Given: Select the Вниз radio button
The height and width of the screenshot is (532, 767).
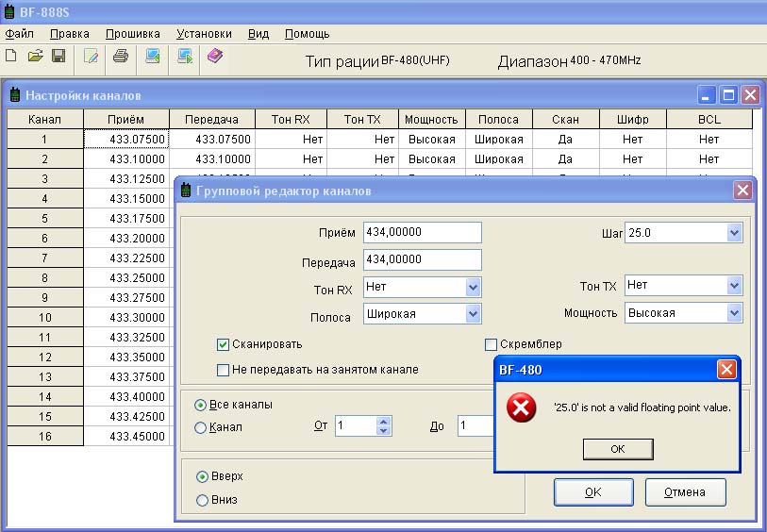Looking at the screenshot, I should tap(202, 500).
